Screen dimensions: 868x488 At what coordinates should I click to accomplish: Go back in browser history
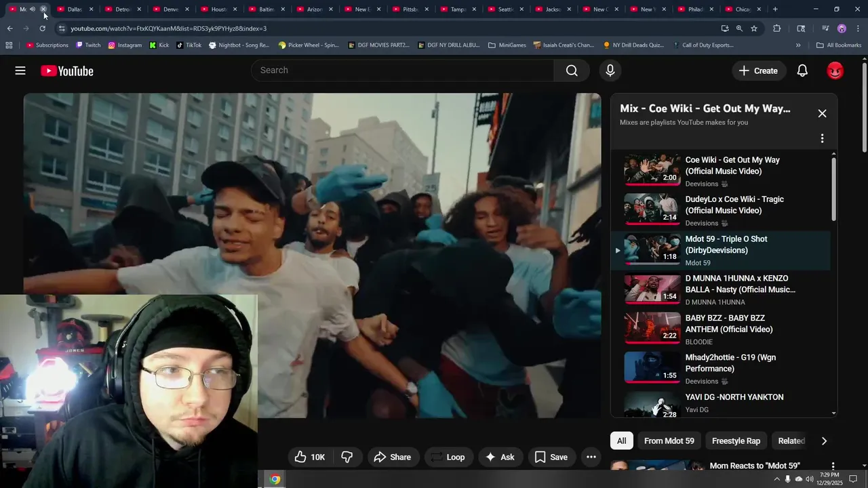click(9, 28)
